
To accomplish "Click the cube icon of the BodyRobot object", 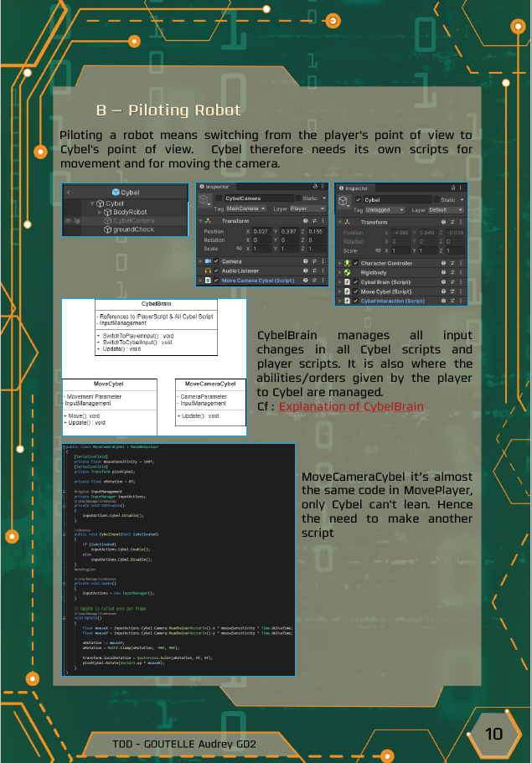I will pyautogui.click(x=108, y=212).
